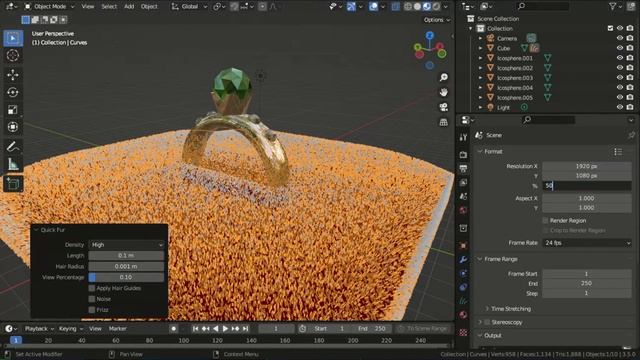This screenshot has width=640, height=360.
Task: Click the Frame Start field
Action: (x=587, y=274)
